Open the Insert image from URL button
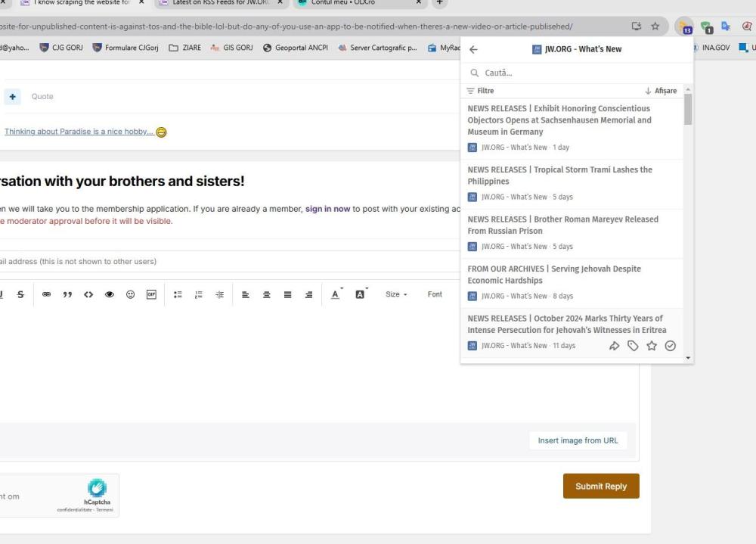This screenshot has width=756, height=544. coord(578,440)
